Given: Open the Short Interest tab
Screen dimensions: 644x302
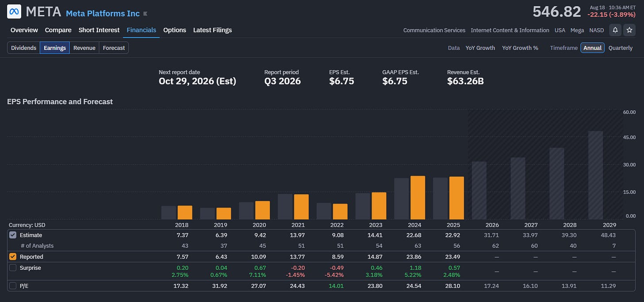Looking at the screenshot, I should 99,30.
